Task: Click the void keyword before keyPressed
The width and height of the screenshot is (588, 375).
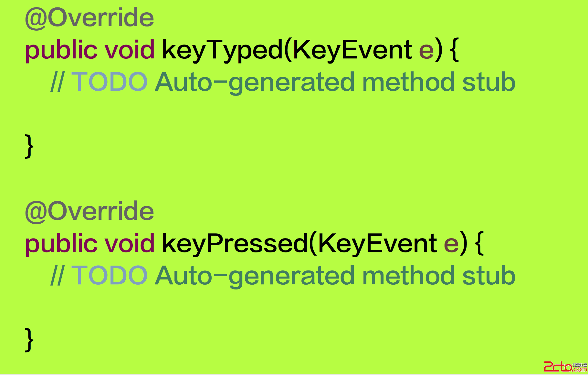Action: 129,243
